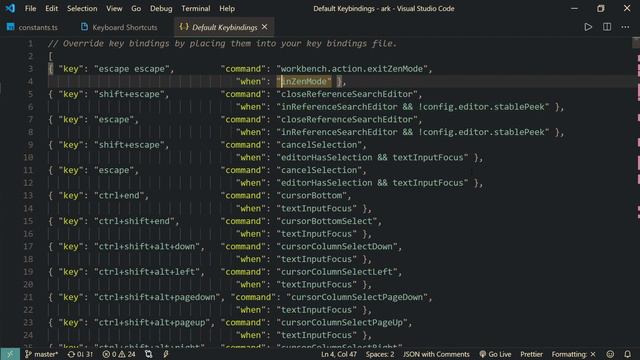Start Go Live server
Viewport: 640px width, 360px height.
point(495,354)
